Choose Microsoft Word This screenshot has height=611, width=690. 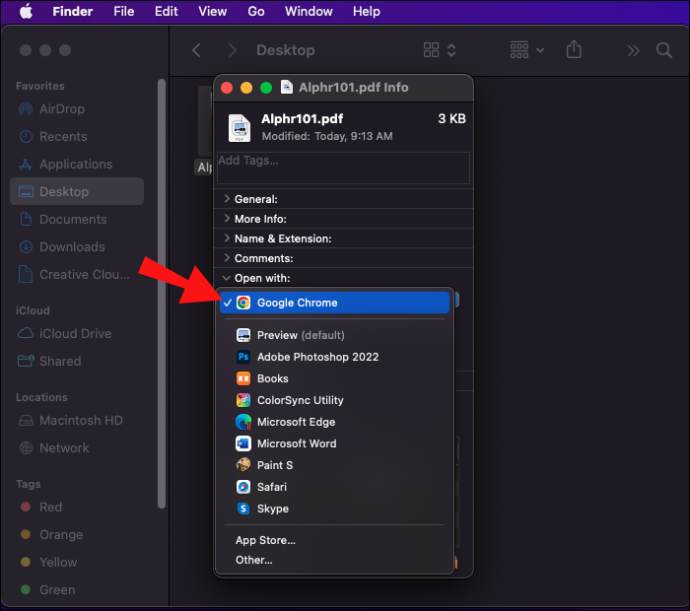[334, 444]
